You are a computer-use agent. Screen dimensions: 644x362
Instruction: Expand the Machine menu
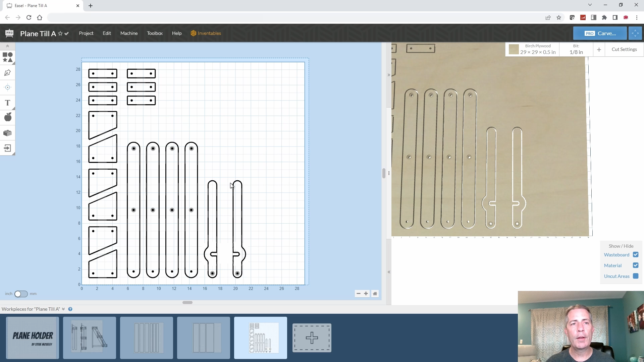(129, 33)
